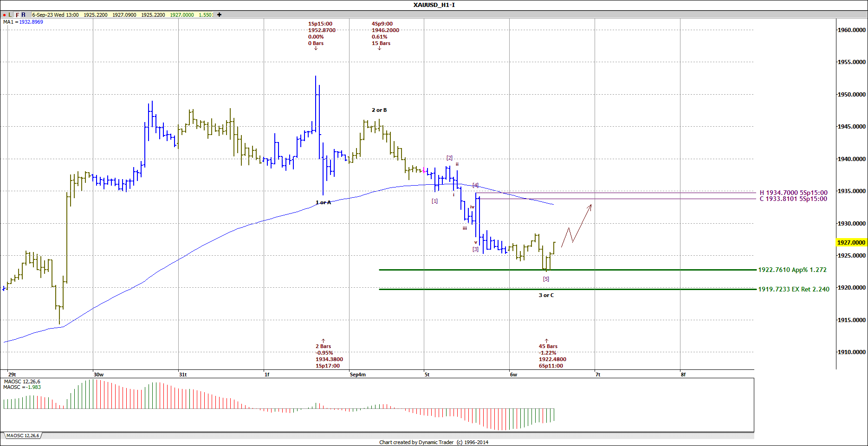This screenshot has height=446, width=868.
Task: Select the 2 or B wave annotation
Action: pos(380,110)
